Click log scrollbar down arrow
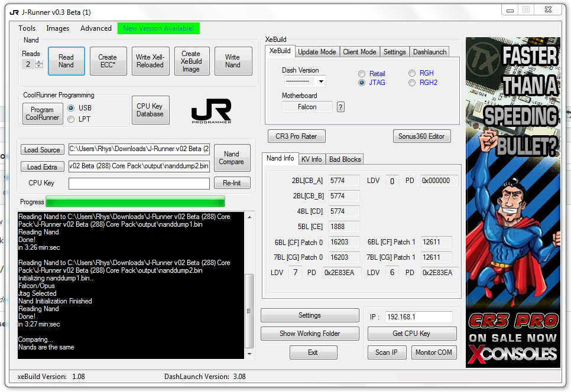The width and height of the screenshot is (571, 392). click(x=249, y=354)
